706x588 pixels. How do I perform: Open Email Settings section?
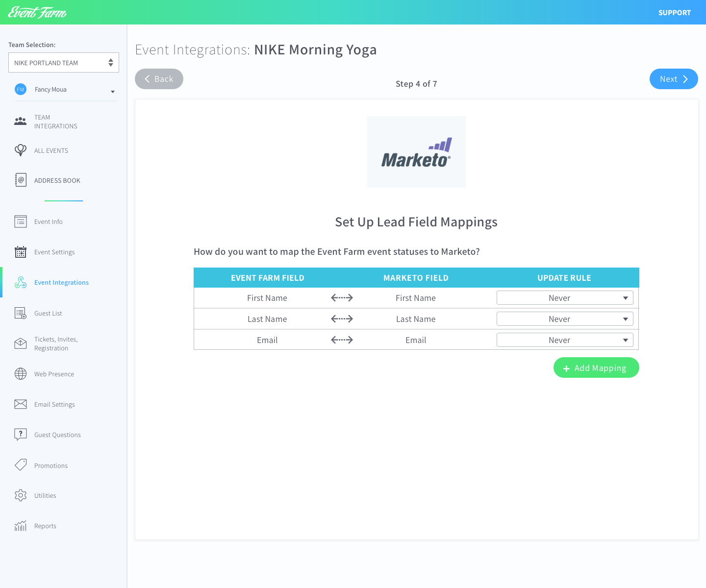tap(54, 404)
